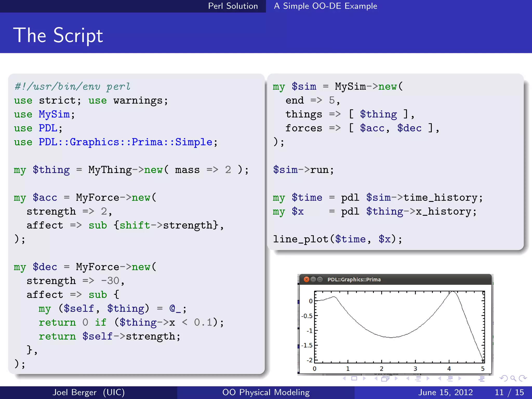532x399 pixels.
Task: Click the '$sim->run;' line
Action: pos(303,170)
